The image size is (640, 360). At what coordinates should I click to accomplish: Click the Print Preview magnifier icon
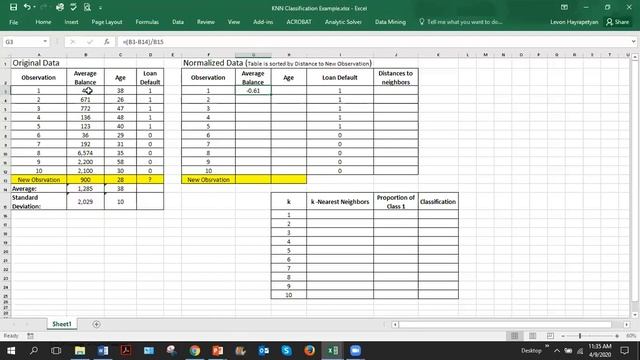click(x=87, y=7)
